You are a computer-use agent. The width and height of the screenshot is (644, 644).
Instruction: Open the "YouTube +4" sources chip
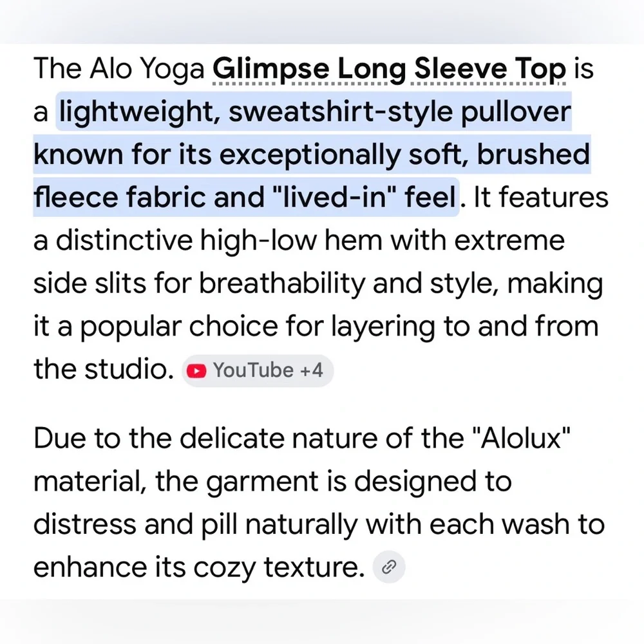tap(258, 370)
